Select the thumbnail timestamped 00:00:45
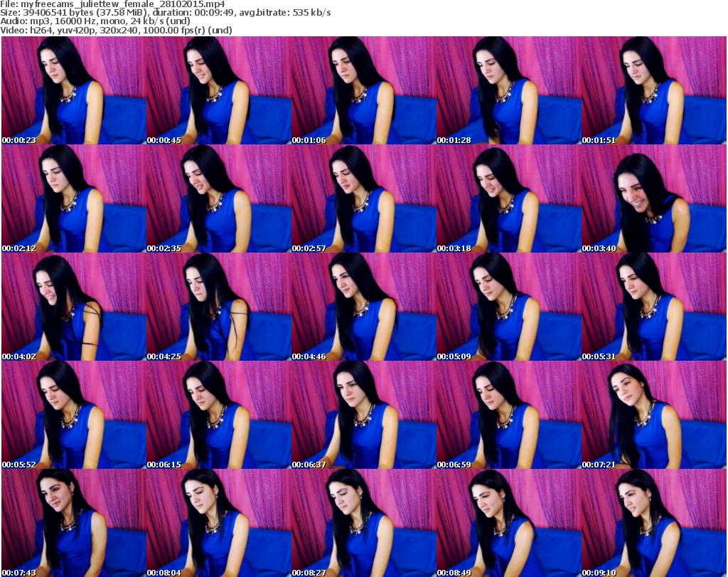Screen dimensions: 728x577 [x=219, y=90]
